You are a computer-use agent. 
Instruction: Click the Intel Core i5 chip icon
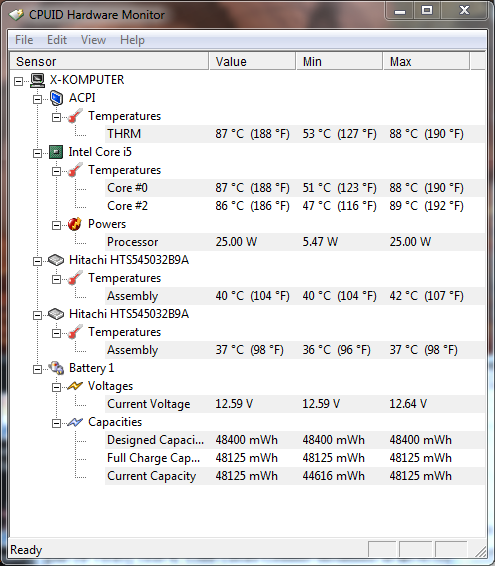tap(56, 152)
